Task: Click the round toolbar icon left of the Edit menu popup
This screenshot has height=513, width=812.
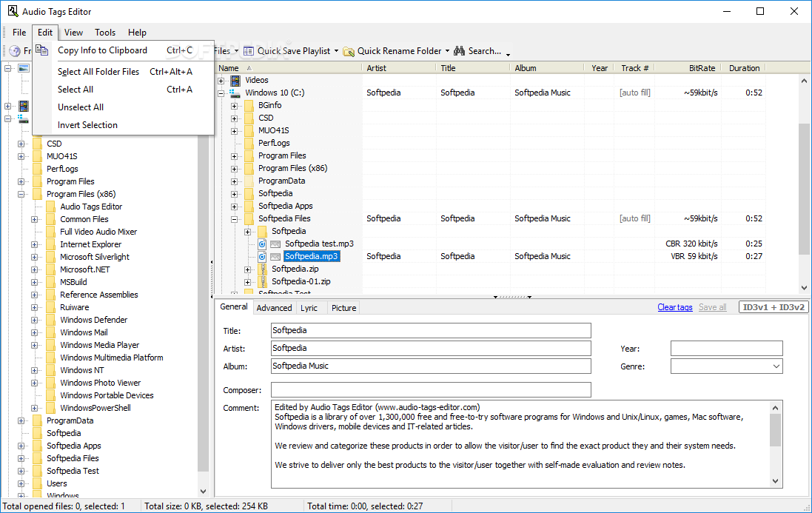Action: coord(15,51)
